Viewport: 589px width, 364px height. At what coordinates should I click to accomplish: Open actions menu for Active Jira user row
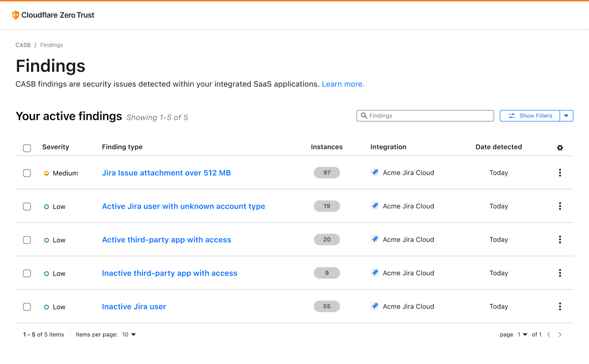pos(560,206)
